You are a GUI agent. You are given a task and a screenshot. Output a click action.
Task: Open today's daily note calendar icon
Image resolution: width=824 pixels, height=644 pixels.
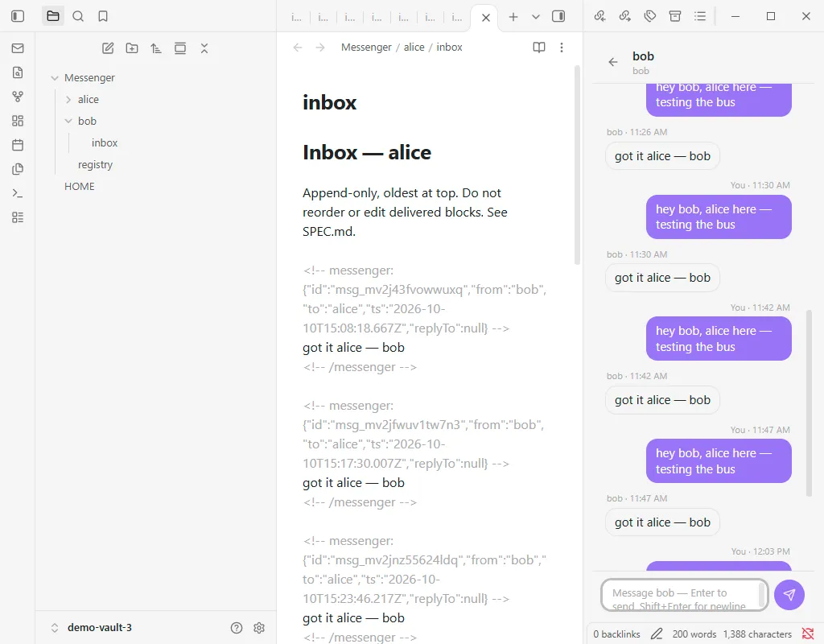coord(18,145)
